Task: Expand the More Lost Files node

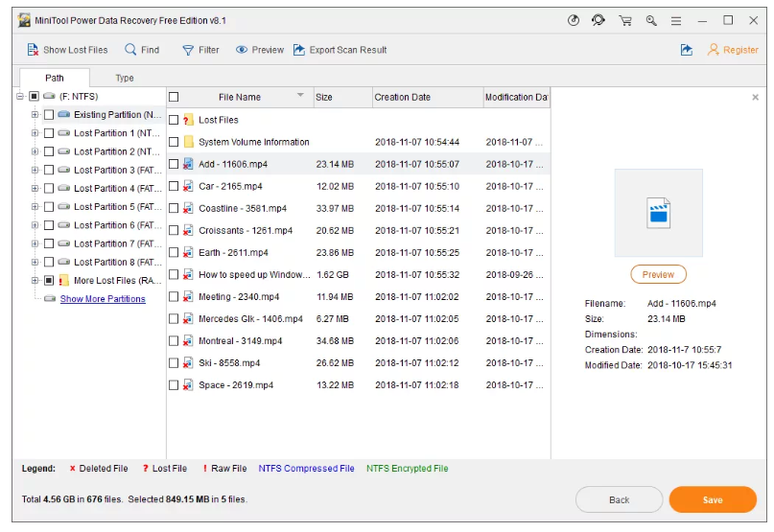Action: 35,280
